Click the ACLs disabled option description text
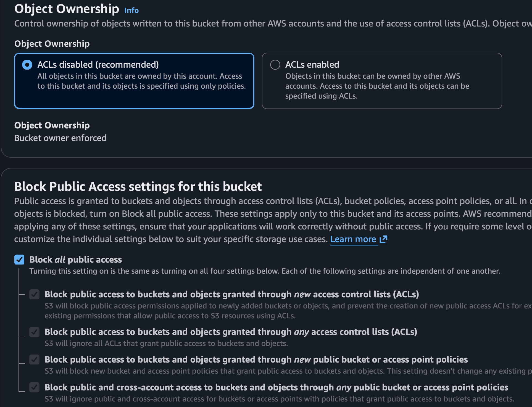Viewport: 532px width, 407px height. [141, 81]
